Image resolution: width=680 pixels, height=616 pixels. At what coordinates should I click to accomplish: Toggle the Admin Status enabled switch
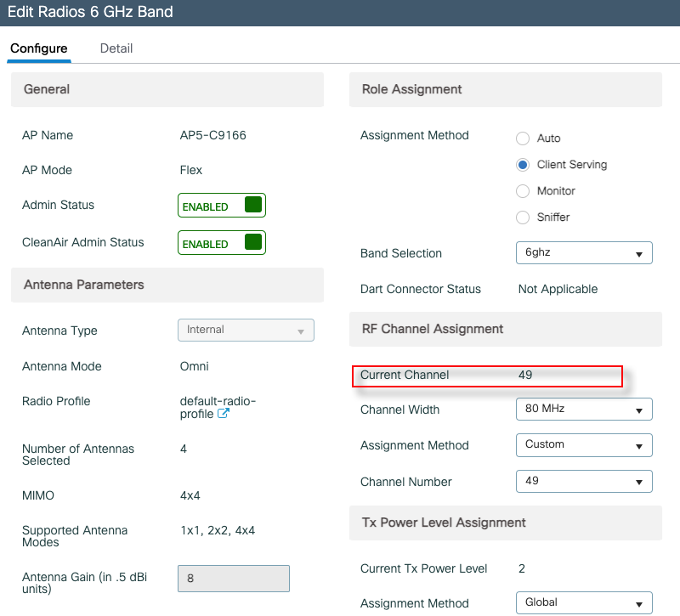click(222, 206)
